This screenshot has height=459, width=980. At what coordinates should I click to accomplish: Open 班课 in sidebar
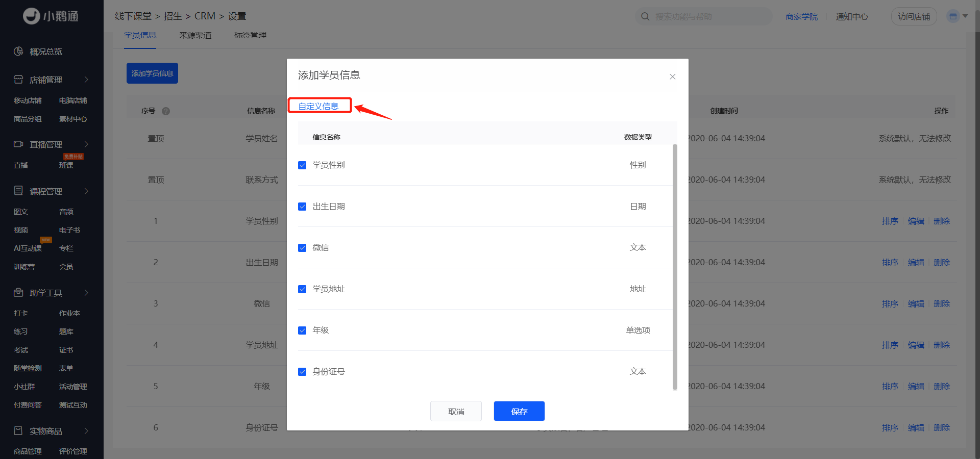point(66,165)
